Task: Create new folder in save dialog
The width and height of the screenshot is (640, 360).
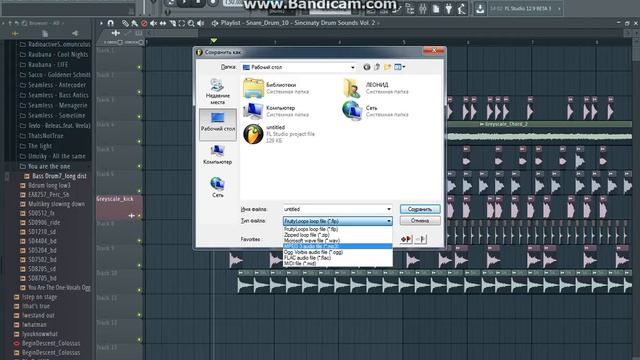Action: [387, 67]
